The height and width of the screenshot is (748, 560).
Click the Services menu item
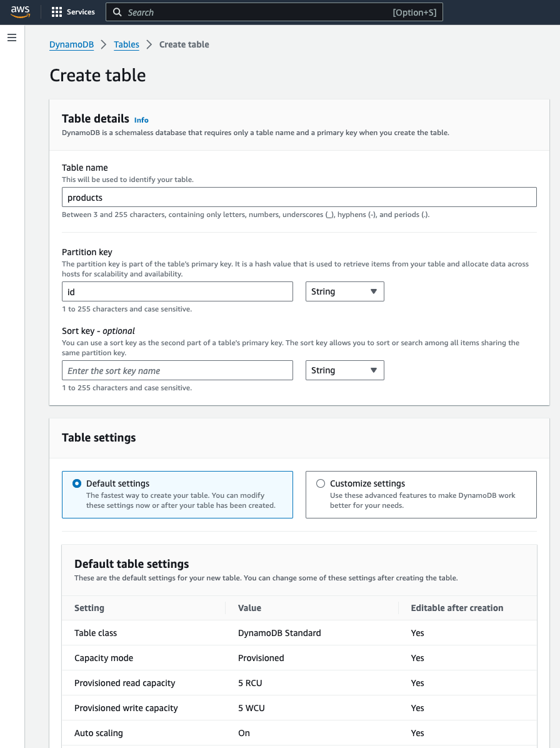tap(80, 11)
